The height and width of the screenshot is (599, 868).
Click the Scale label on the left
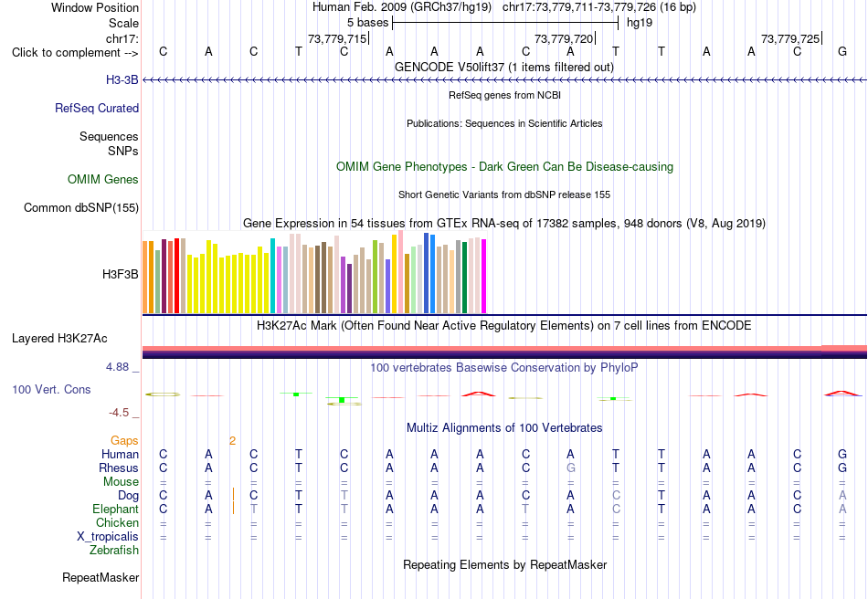123,23
